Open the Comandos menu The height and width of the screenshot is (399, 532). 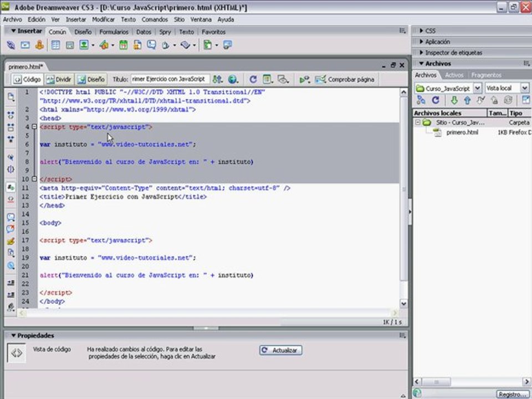pos(155,19)
